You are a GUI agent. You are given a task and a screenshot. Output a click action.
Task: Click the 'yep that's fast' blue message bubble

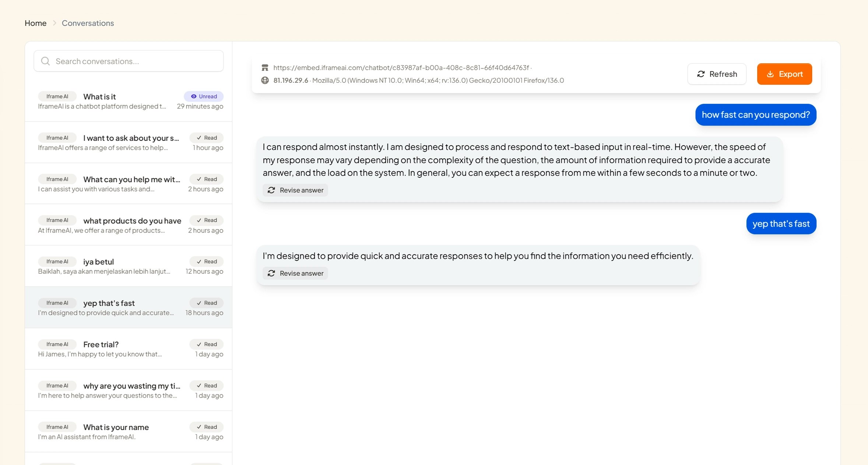pos(781,224)
